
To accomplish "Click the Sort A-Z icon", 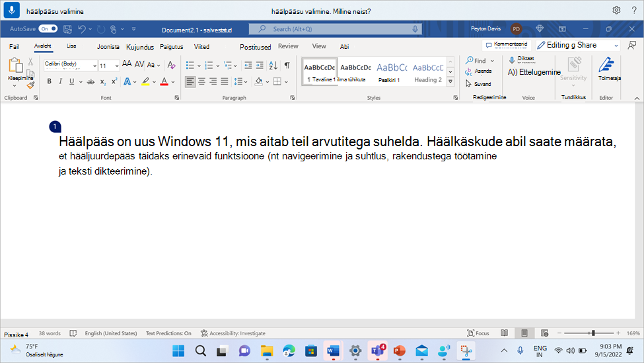I will pyautogui.click(x=273, y=65).
